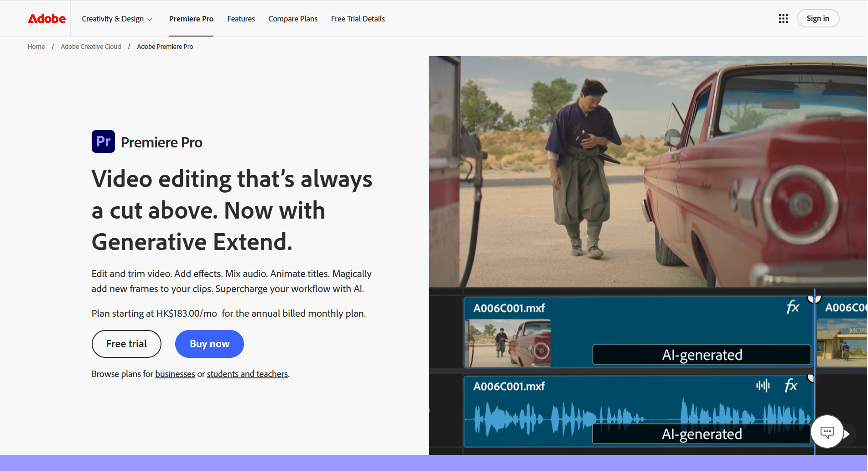Navigate to Adobe Creative Cloud breadcrumb

click(x=91, y=46)
